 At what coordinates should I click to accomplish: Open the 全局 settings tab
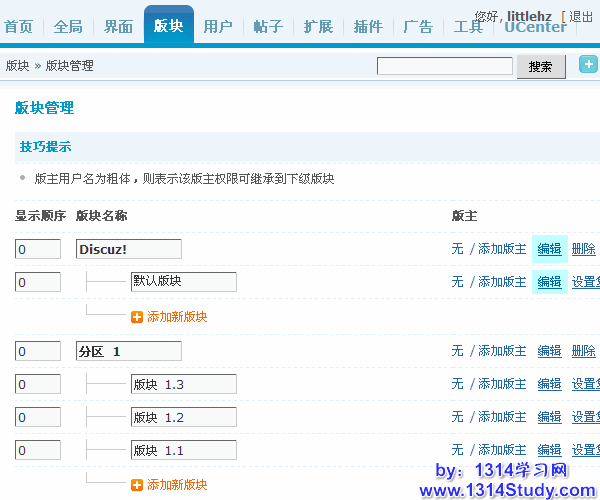68,27
